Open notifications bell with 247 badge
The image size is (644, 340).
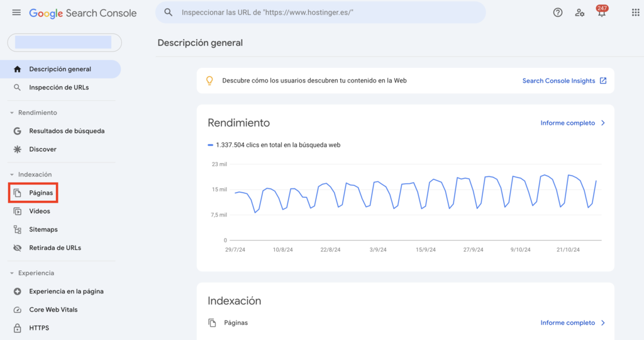[601, 13]
